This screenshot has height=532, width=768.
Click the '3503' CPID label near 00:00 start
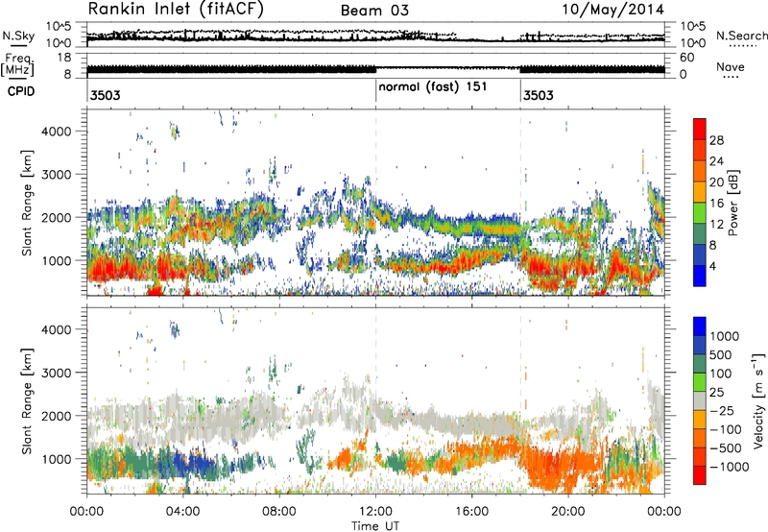click(105, 95)
